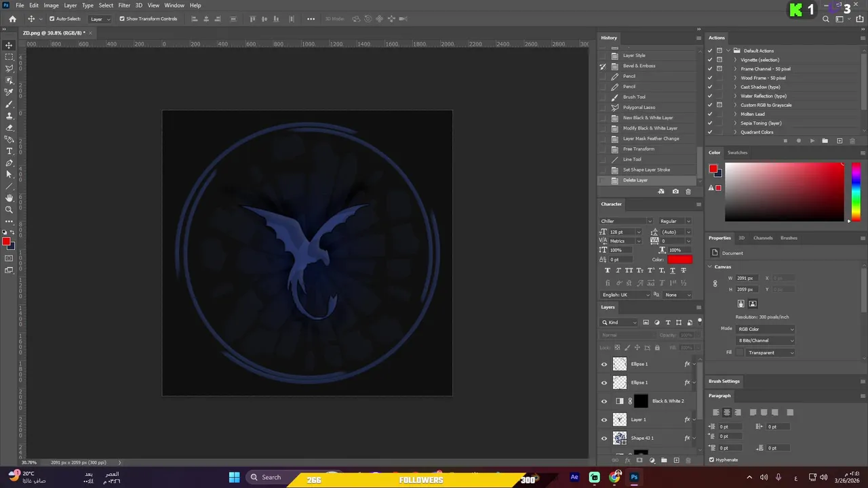Select the Rectangular Marquee tool

pos(9,57)
